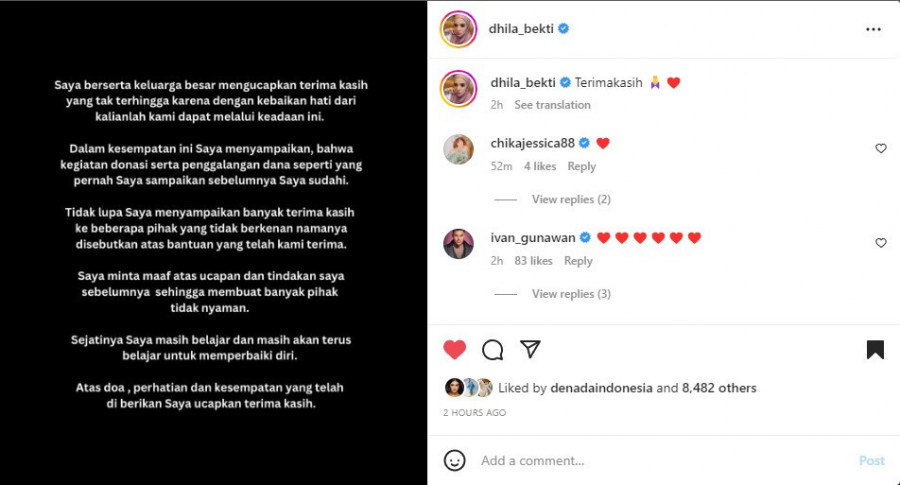Like chikajessica88's comment with heart icon
Image resolution: width=900 pixels, height=485 pixels.
click(x=880, y=149)
